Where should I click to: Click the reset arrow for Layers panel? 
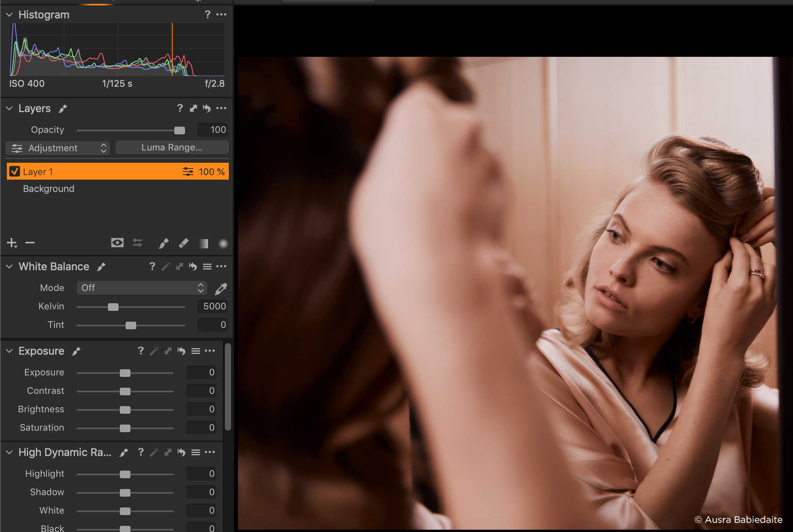pyautogui.click(x=207, y=108)
